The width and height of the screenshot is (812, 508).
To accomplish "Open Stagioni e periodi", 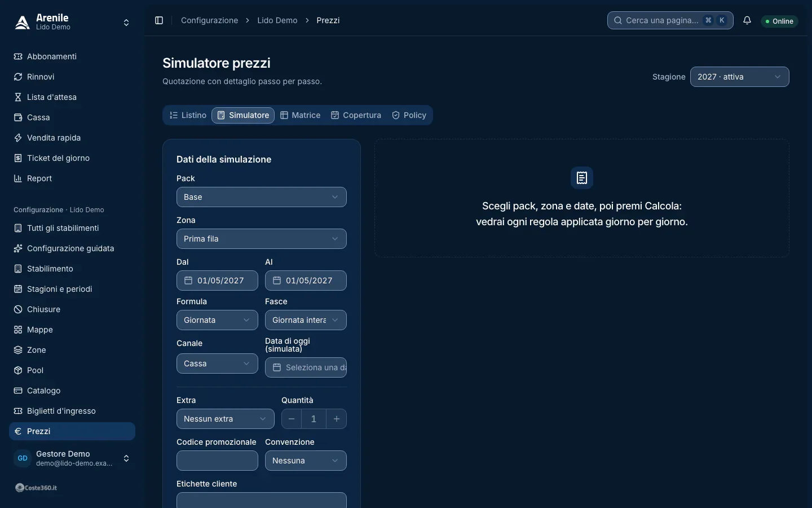I will (x=72, y=289).
